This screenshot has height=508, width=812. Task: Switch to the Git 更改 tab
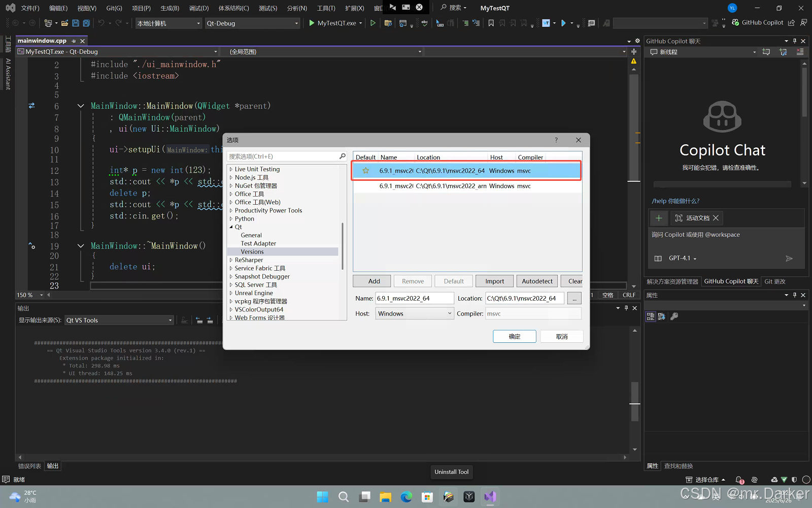[x=774, y=281]
